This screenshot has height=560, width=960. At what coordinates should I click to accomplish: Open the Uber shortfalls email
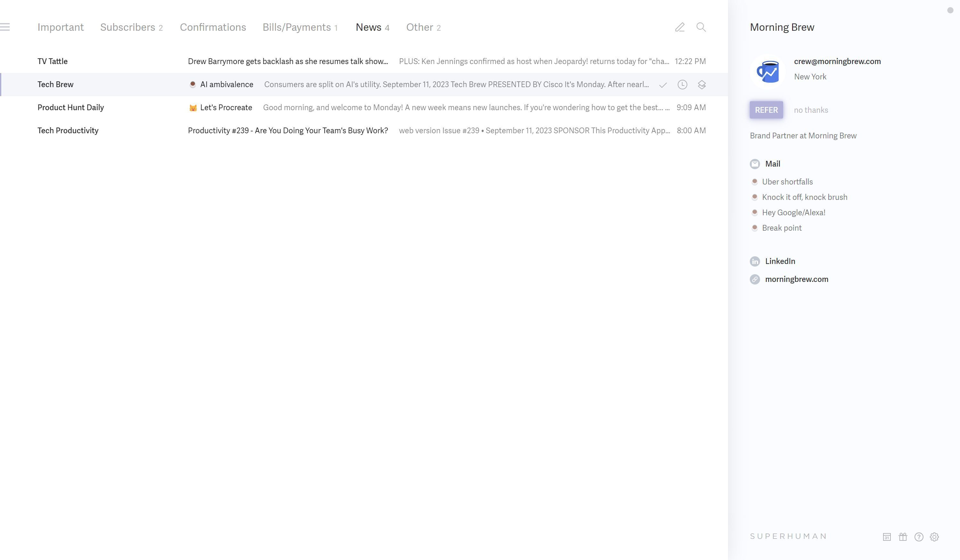point(787,182)
